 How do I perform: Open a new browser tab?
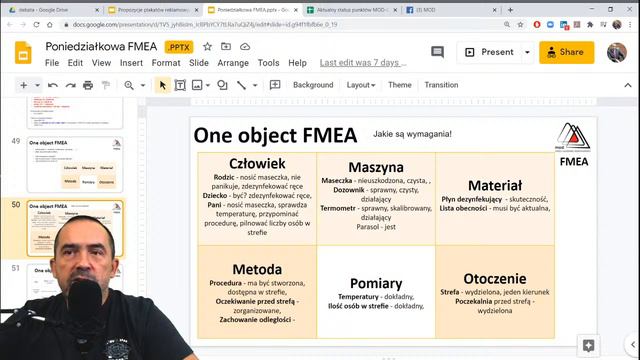point(510,10)
